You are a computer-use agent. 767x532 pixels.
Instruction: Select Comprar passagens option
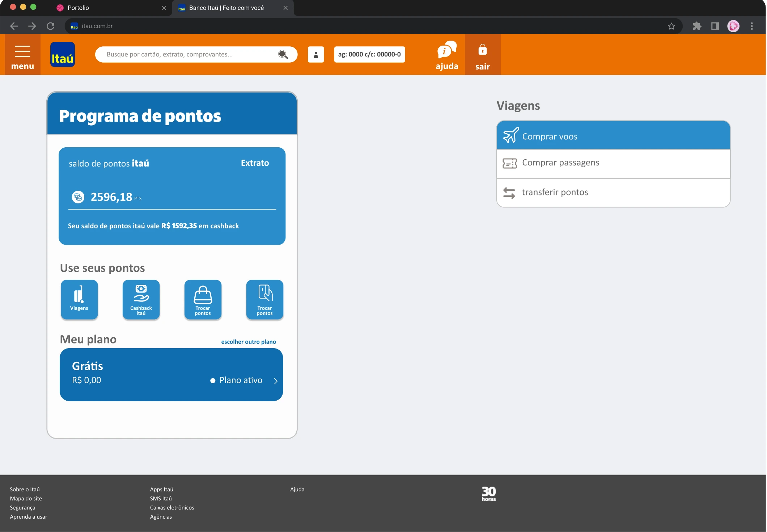click(x=614, y=164)
